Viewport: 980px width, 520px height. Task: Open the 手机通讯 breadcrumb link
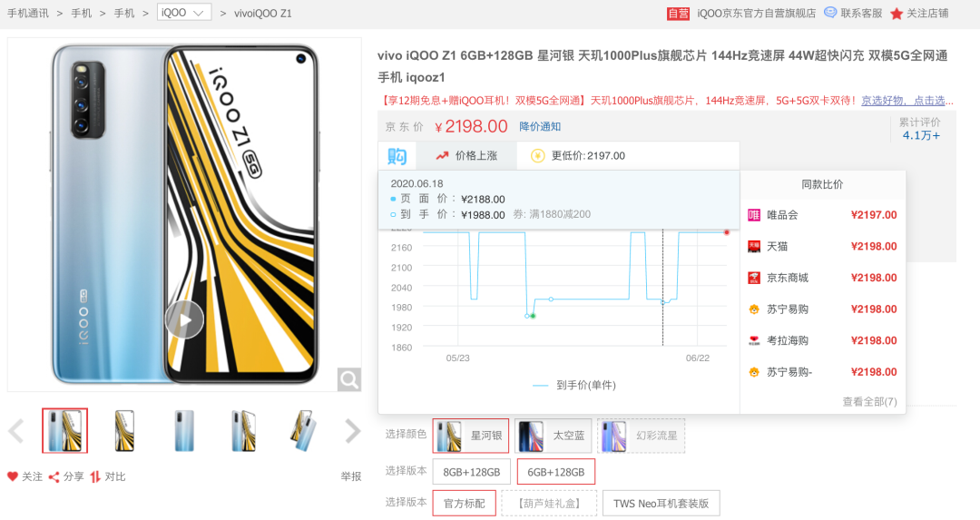coord(27,13)
